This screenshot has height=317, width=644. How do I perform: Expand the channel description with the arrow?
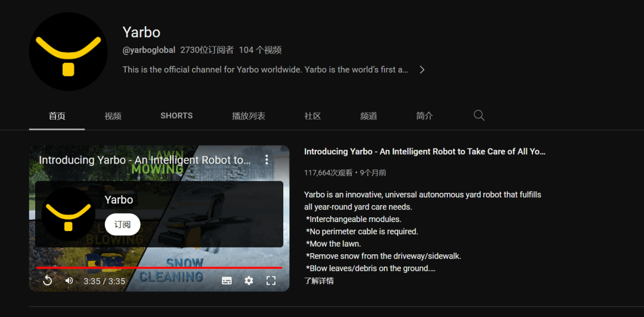[x=422, y=70]
